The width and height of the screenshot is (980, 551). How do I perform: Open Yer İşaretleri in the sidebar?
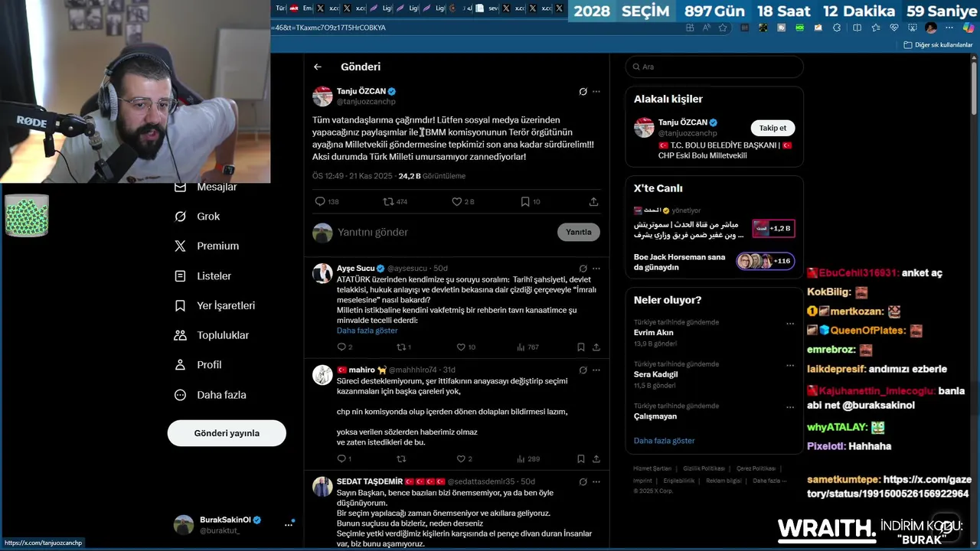(215, 305)
